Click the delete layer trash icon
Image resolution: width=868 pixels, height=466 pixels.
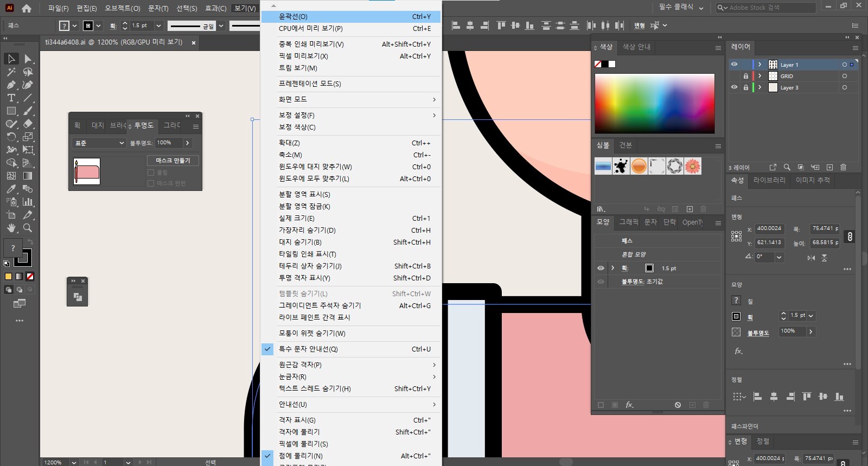pyautogui.click(x=843, y=167)
